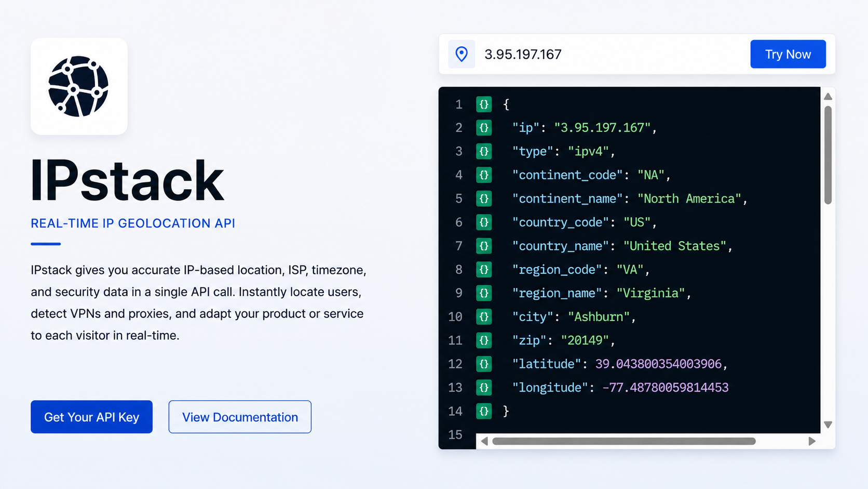Click REAL-TIME IP GEOLOCATION API subtitle
868x489 pixels.
[x=133, y=223]
